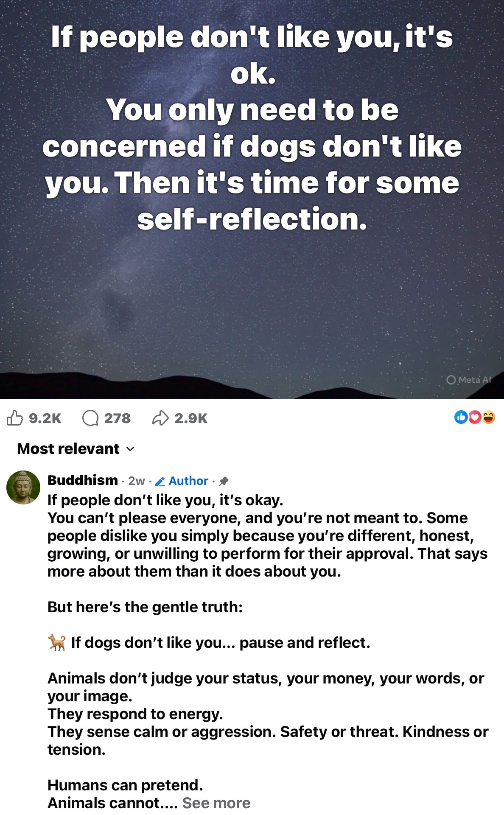View the 2.9K shares count
Image resolution: width=504 pixels, height=815 pixels.
(191, 418)
